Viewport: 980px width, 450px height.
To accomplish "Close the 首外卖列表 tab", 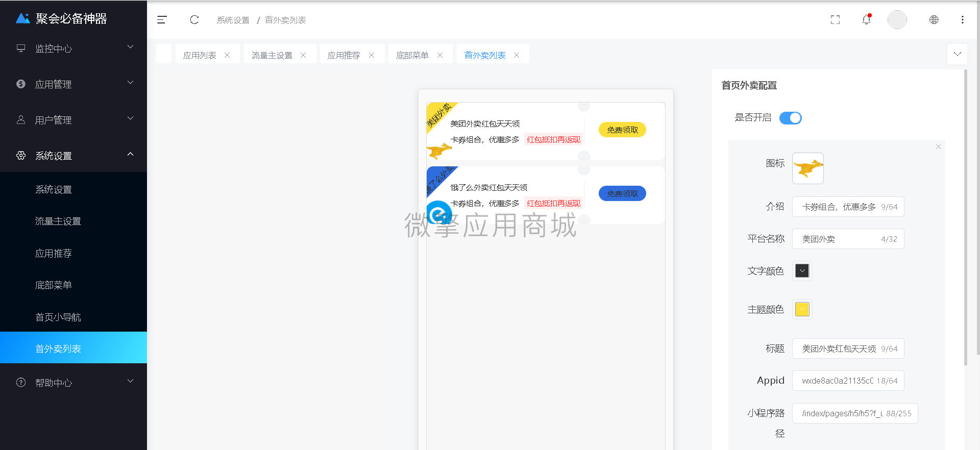I will (x=517, y=55).
